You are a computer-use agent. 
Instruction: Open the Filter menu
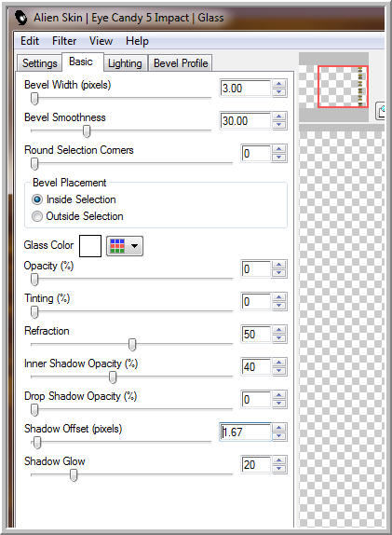[x=64, y=41]
